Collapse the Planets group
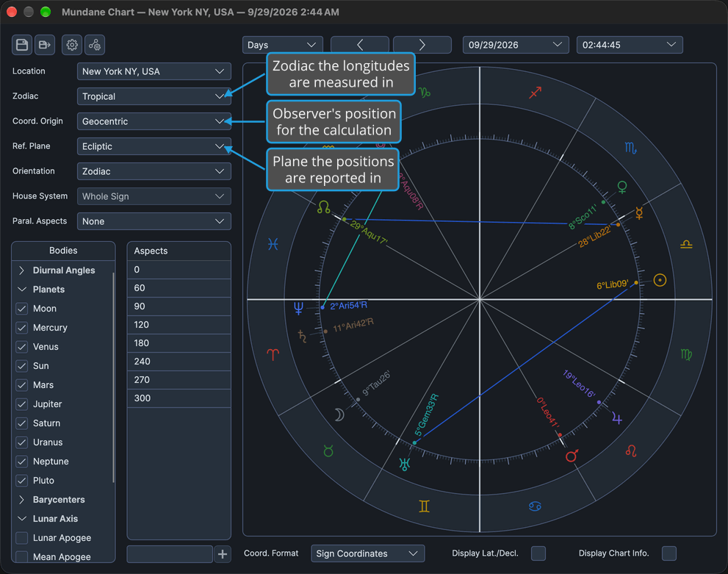The height and width of the screenshot is (574, 728). 21,290
